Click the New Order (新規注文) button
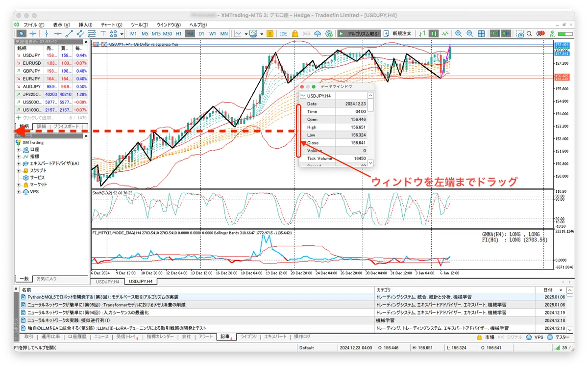 397,33
